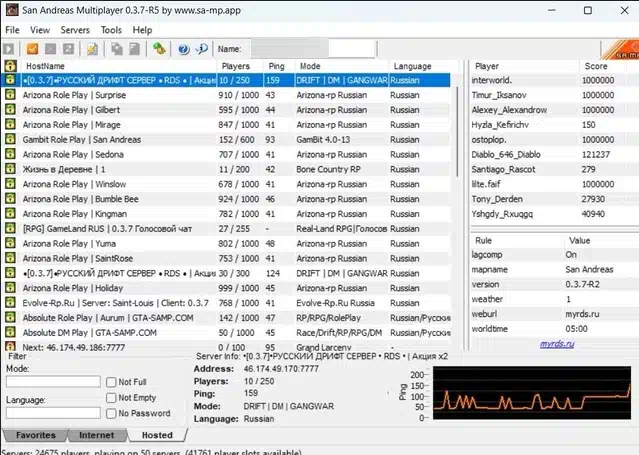This screenshot has width=639, height=455.
Task: Click the weburl rule row
Action: [x=555, y=314]
